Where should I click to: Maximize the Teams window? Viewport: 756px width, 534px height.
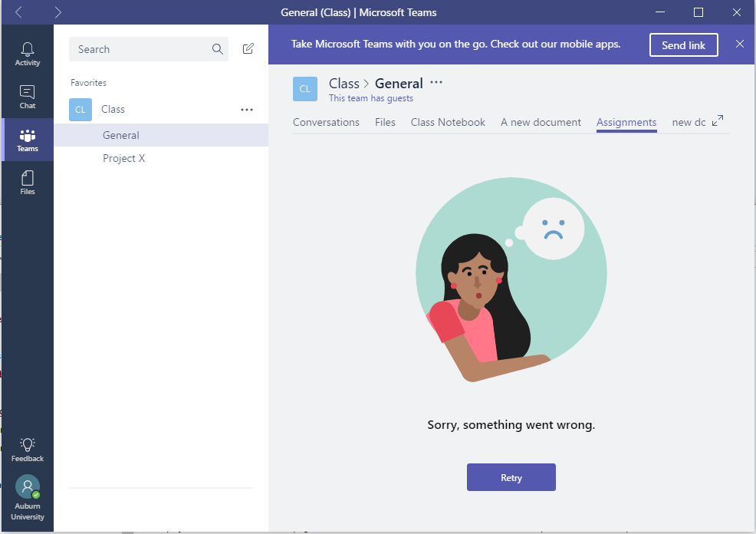click(x=698, y=12)
